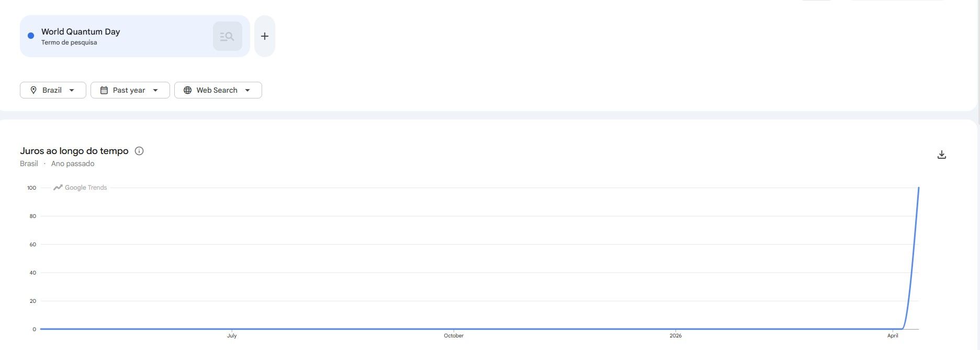The image size is (980, 350).
Task: Select the July marker on the time axis
Action: click(232, 335)
